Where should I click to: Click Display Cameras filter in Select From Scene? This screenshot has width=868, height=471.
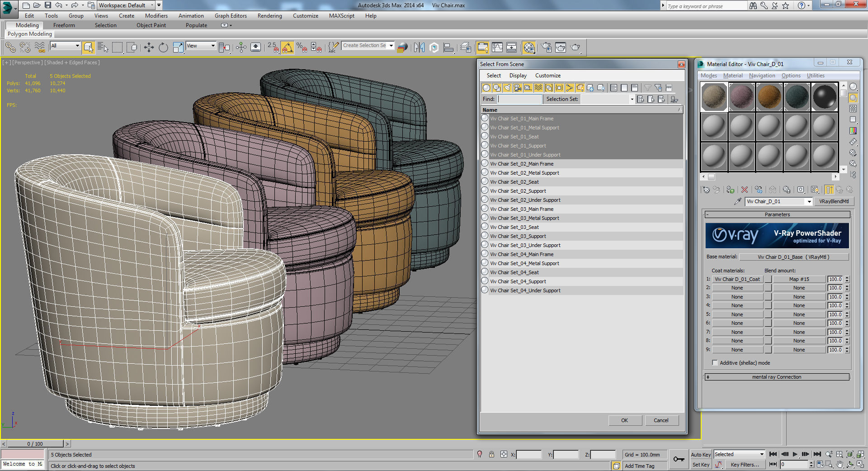(518, 88)
